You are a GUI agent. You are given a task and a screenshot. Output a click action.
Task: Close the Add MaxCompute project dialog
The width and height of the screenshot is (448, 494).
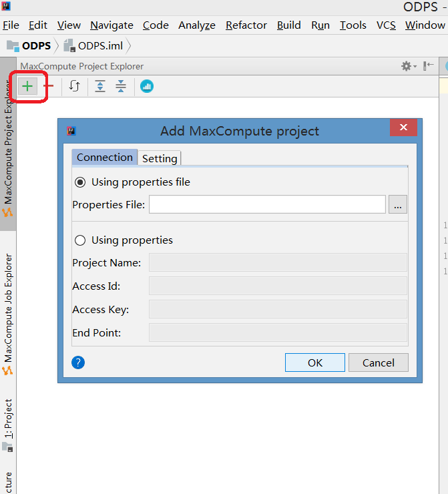pos(403,128)
